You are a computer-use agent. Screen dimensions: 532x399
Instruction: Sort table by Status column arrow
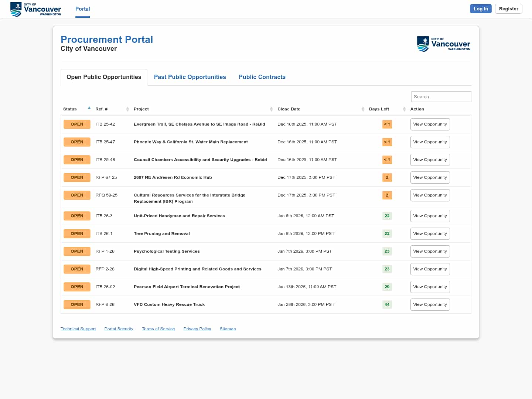89,108
